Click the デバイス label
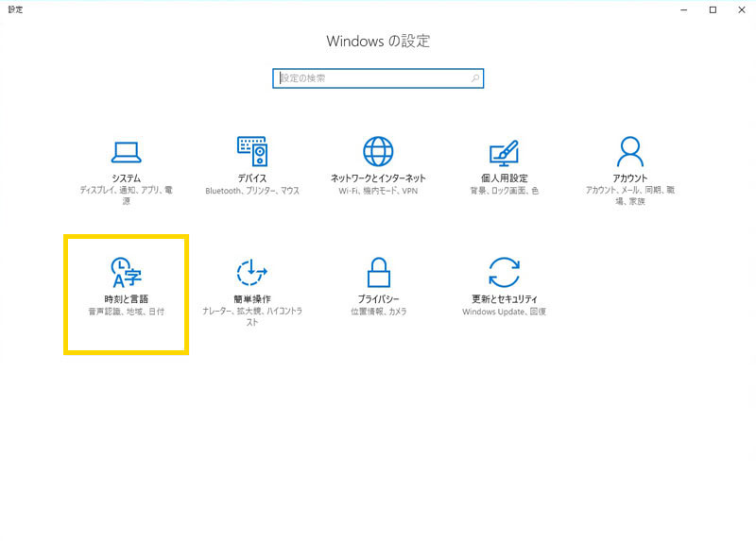The height and width of the screenshot is (541, 756). coord(252,178)
